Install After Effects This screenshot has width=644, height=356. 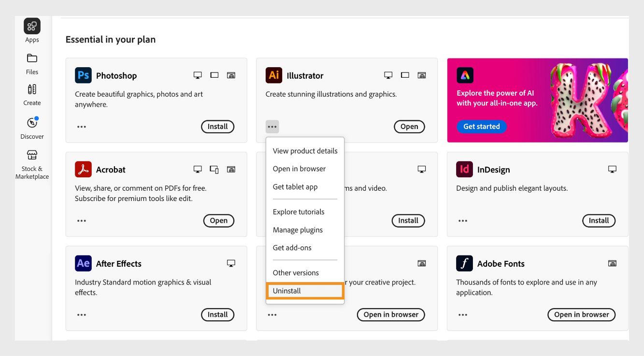[x=217, y=314]
